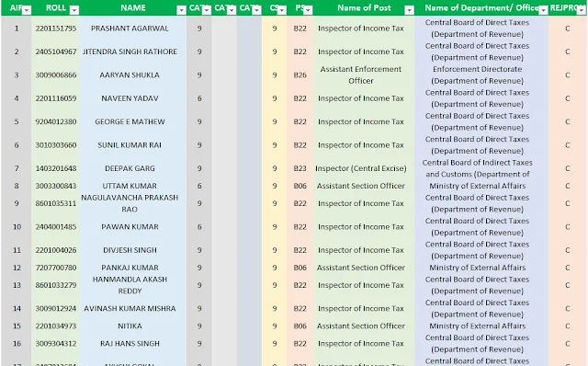Viewport: 588px width, 366px height.
Task: Click roll number 2404001485
Action: tap(56, 227)
